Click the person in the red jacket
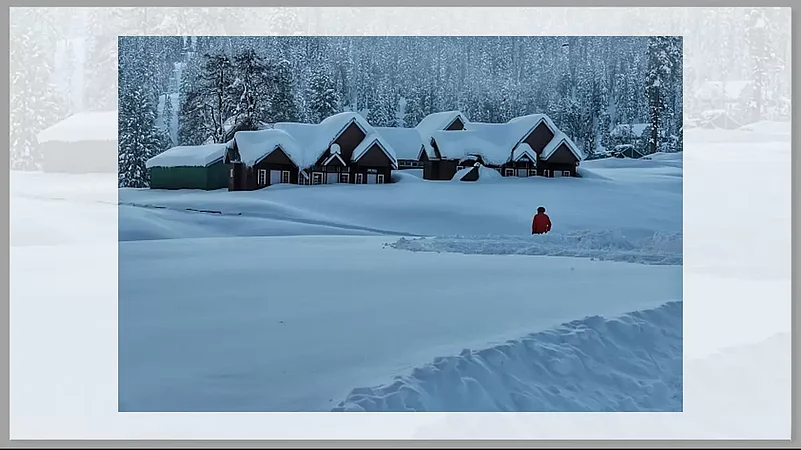Viewport: 801px width, 450px height. pos(541,221)
